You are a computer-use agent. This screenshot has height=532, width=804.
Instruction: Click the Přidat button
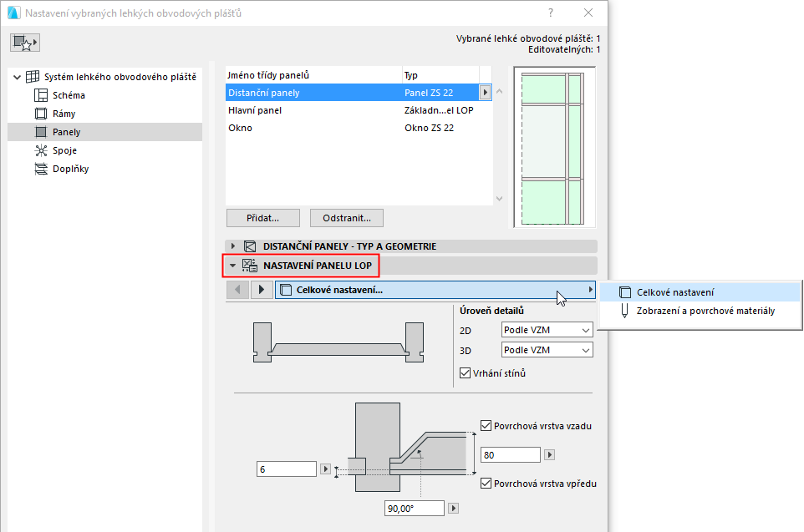click(x=262, y=218)
